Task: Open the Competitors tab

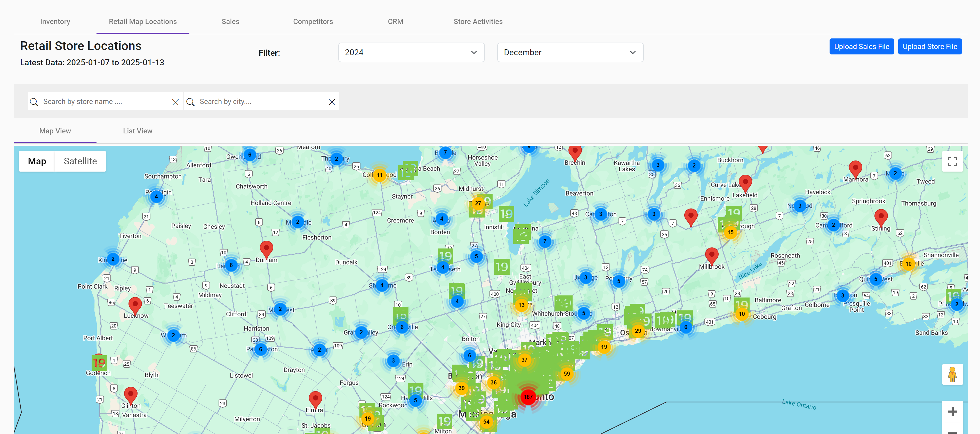Action: pyautogui.click(x=313, y=22)
